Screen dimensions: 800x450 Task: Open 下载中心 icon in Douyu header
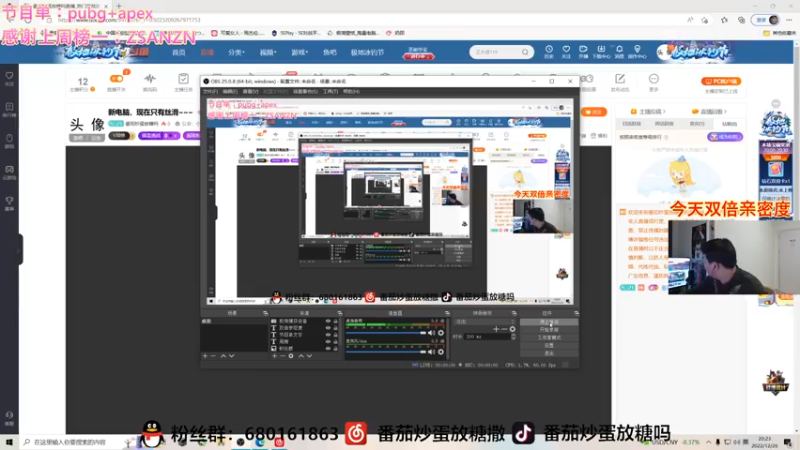click(601, 51)
